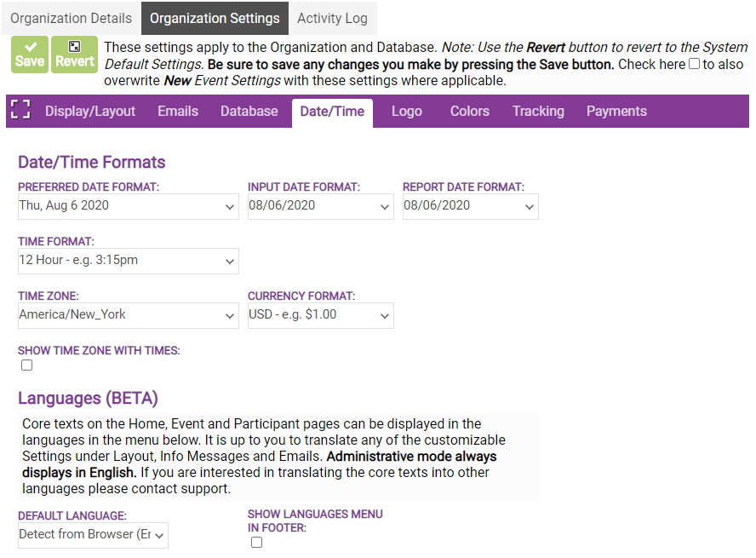The image size is (756, 558).
Task: Switch to the Organization Details tab
Action: tap(72, 18)
